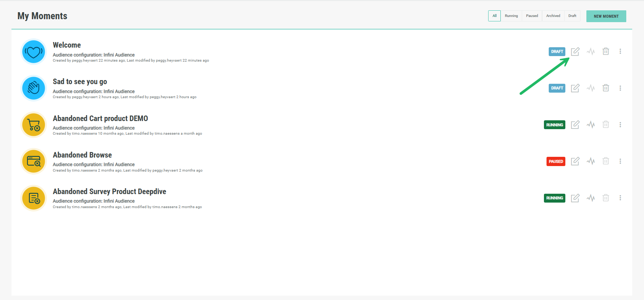
Task: Edit the Sad to see you go moment
Action: (x=575, y=88)
